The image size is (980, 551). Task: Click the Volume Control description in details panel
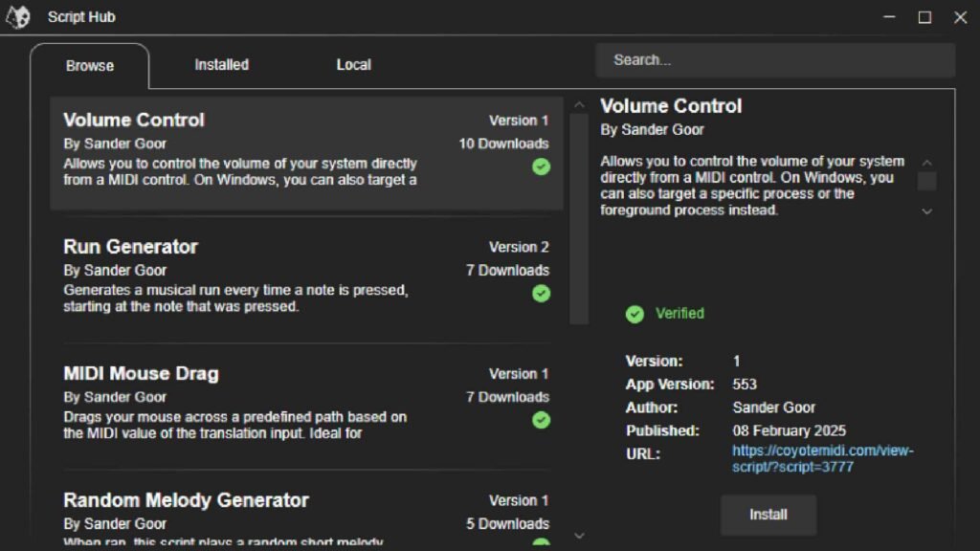click(752, 186)
